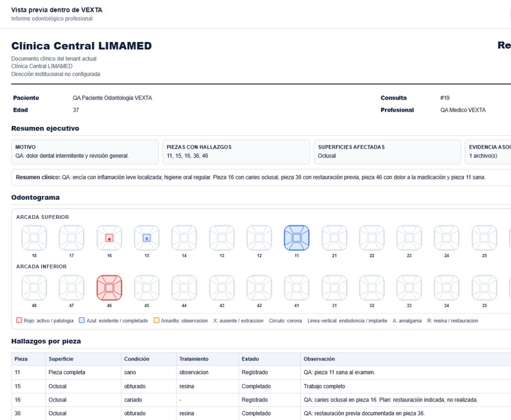Select tooth 33 in the odontogram
The width and height of the screenshot is (511, 420).
click(x=409, y=288)
